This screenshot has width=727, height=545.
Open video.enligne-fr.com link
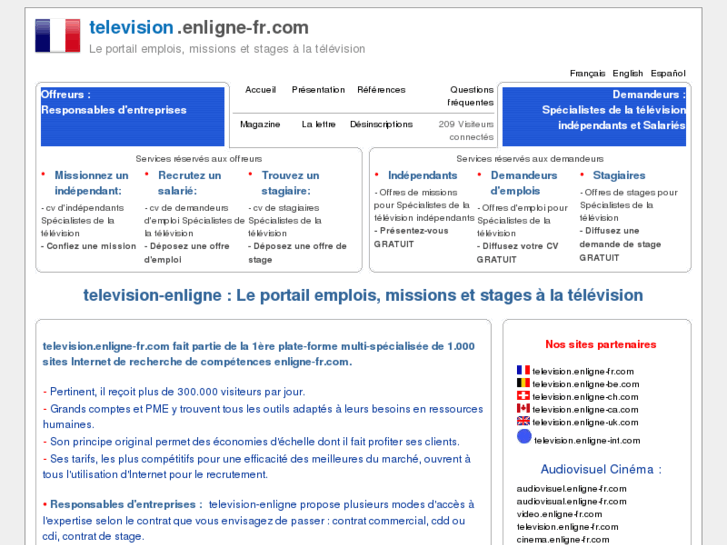(559, 514)
